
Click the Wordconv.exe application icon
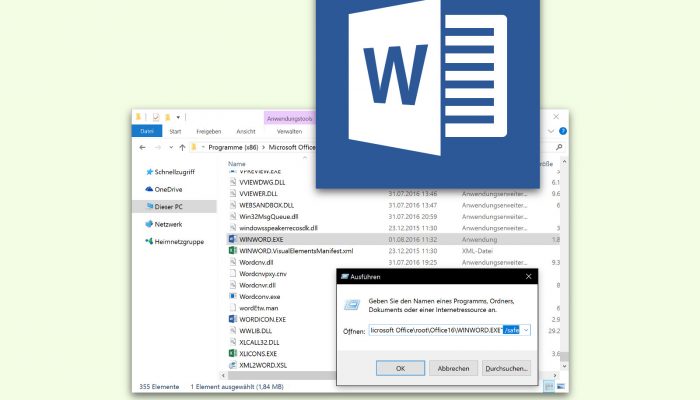tap(233, 296)
